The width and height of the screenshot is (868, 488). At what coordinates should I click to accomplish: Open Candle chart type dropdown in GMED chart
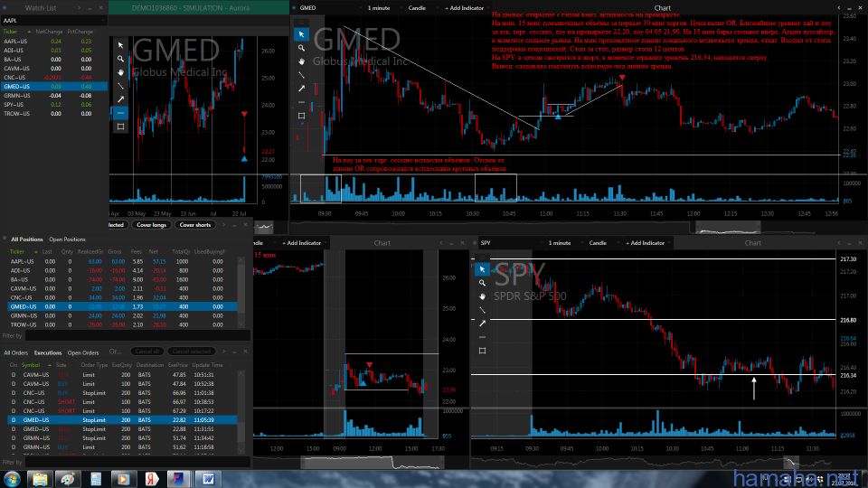420,8
